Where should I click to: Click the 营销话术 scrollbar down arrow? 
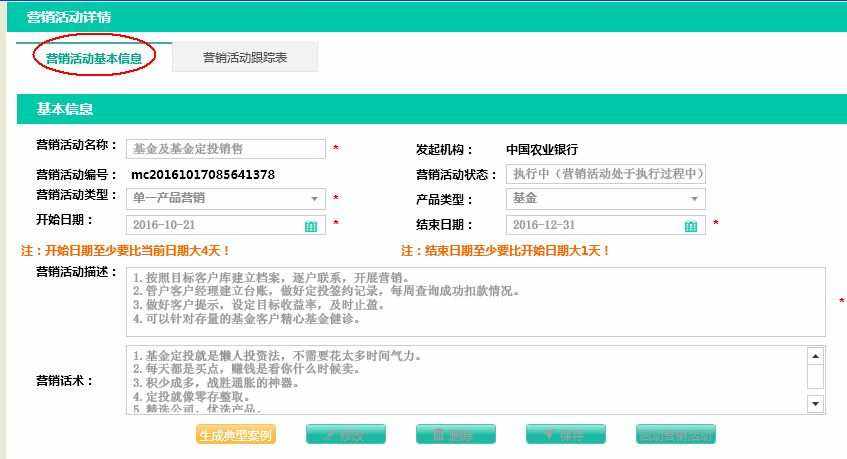[x=815, y=403]
